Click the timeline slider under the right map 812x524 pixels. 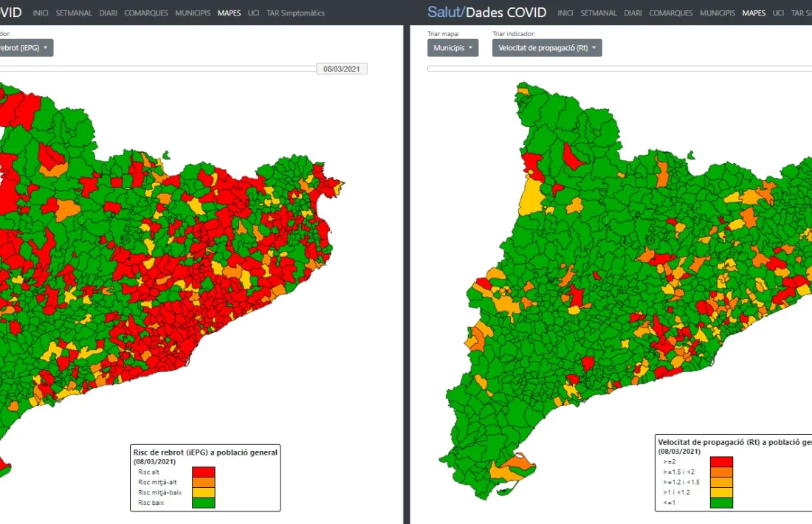tap(620, 68)
